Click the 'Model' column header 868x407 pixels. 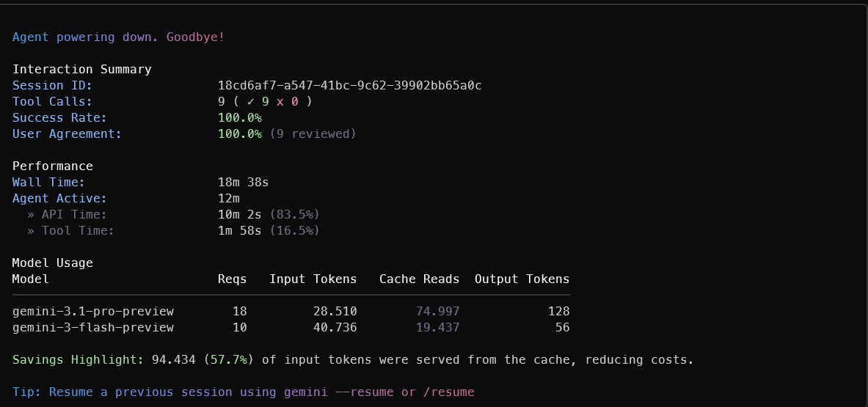pyautogui.click(x=30, y=279)
